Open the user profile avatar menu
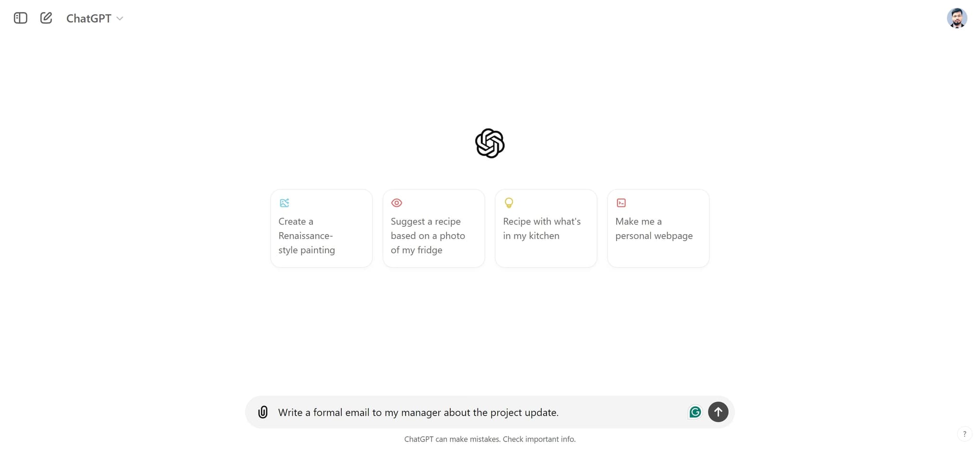The image size is (980, 449). pos(957,18)
